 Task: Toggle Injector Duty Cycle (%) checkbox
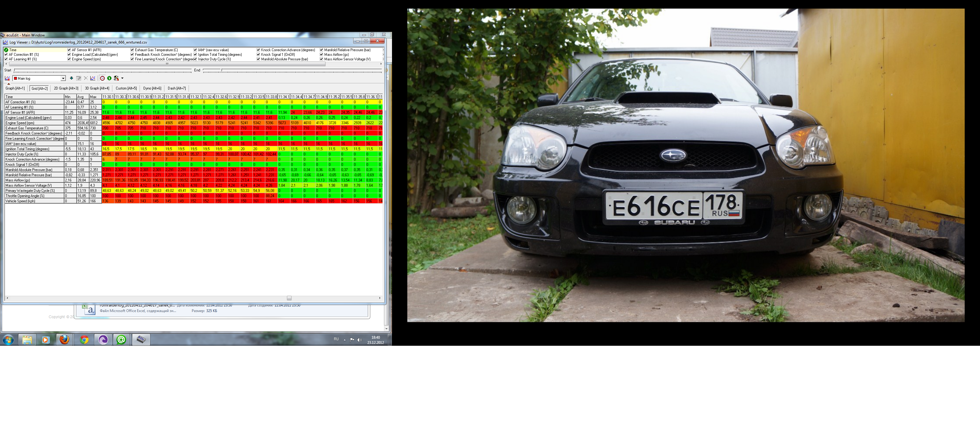(195, 59)
